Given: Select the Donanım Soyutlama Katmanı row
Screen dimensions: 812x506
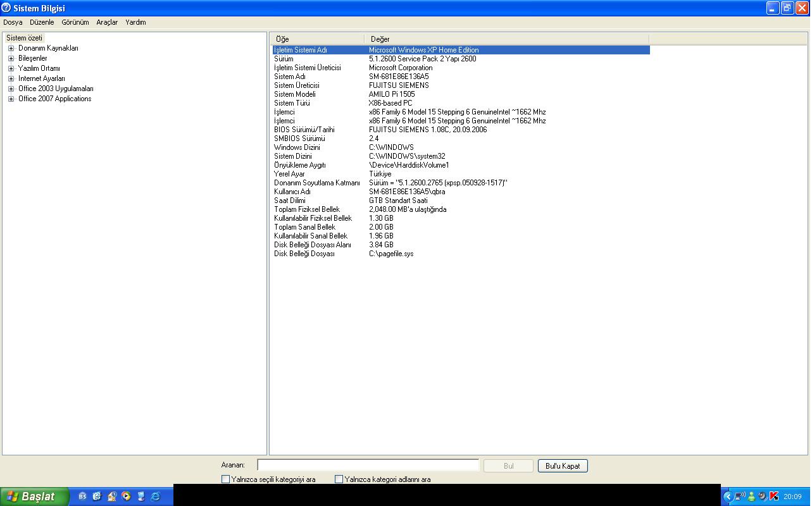Looking at the screenshot, I should pos(461,183).
